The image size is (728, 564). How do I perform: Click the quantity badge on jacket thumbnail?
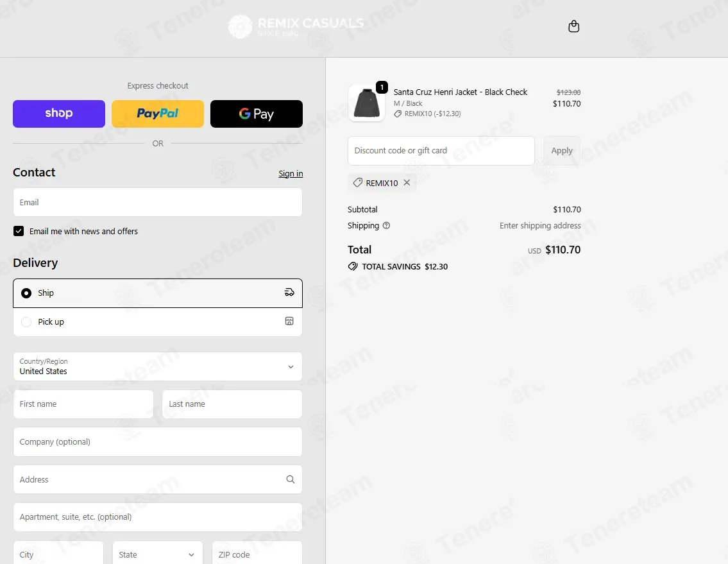pyautogui.click(x=382, y=87)
